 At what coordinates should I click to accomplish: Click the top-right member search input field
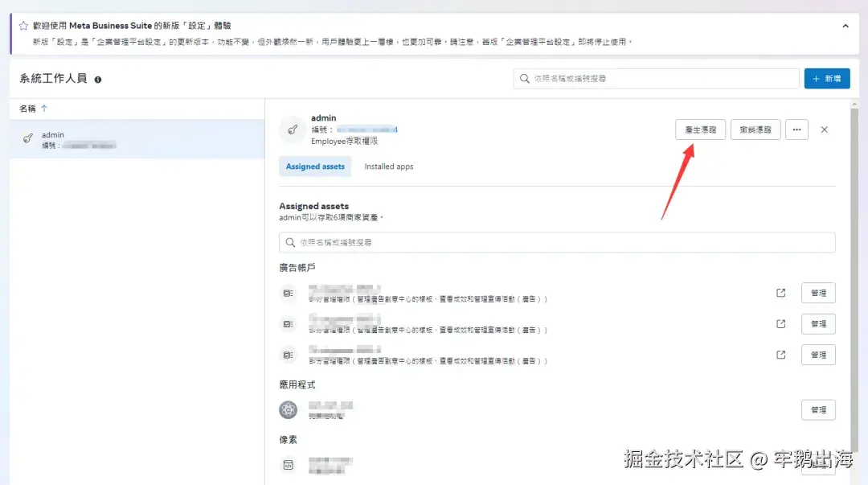point(655,78)
